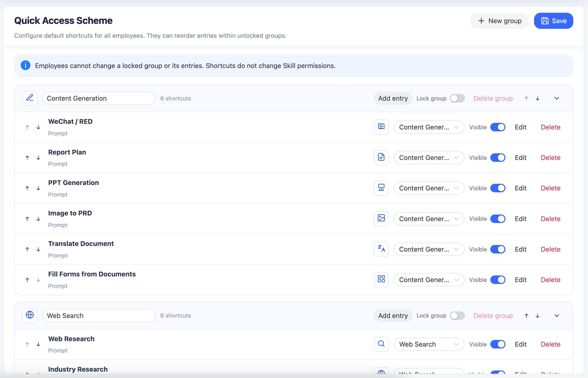Collapse the Web Search group
The width and height of the screenshot is (588, 378).
tap(557, 316)
